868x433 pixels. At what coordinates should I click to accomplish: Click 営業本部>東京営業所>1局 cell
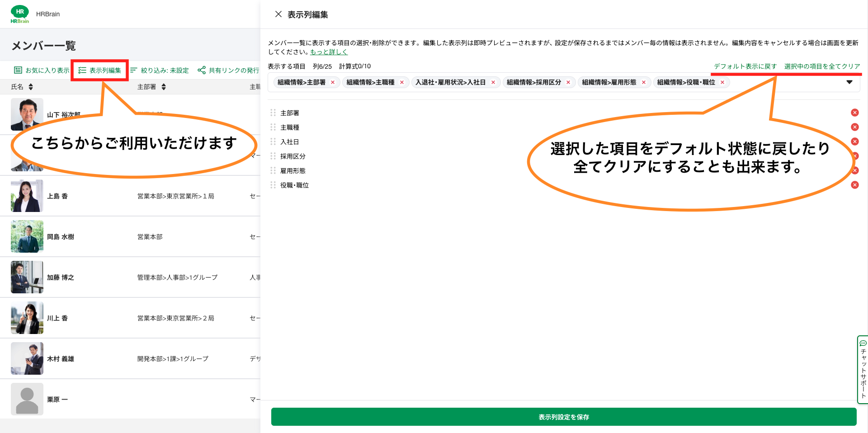click(176, 196)
